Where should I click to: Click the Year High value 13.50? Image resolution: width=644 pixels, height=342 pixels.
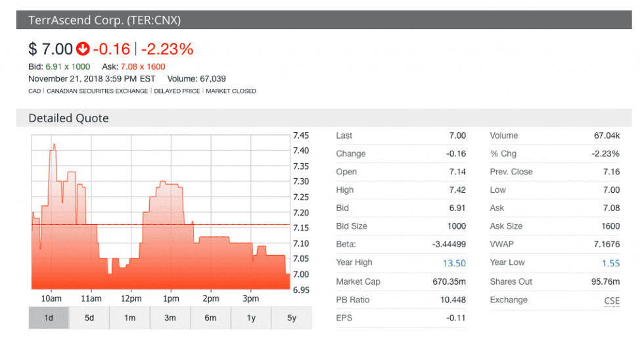tap(455, 263)
